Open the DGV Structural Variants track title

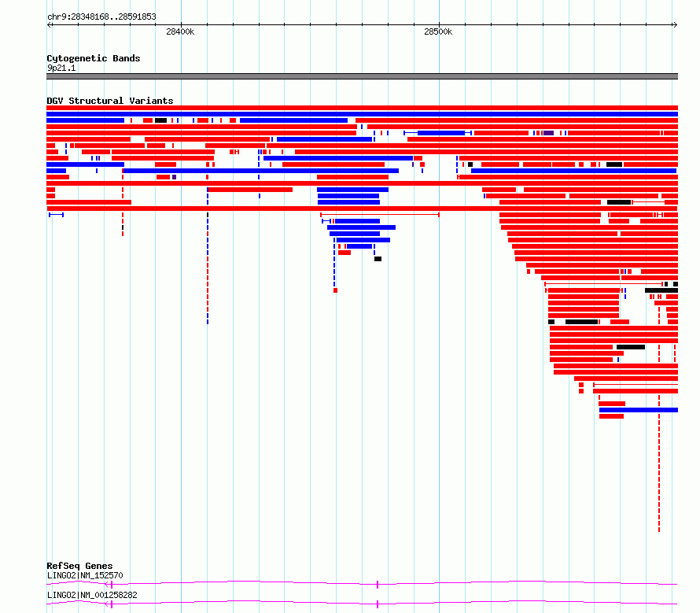point(110,101)
